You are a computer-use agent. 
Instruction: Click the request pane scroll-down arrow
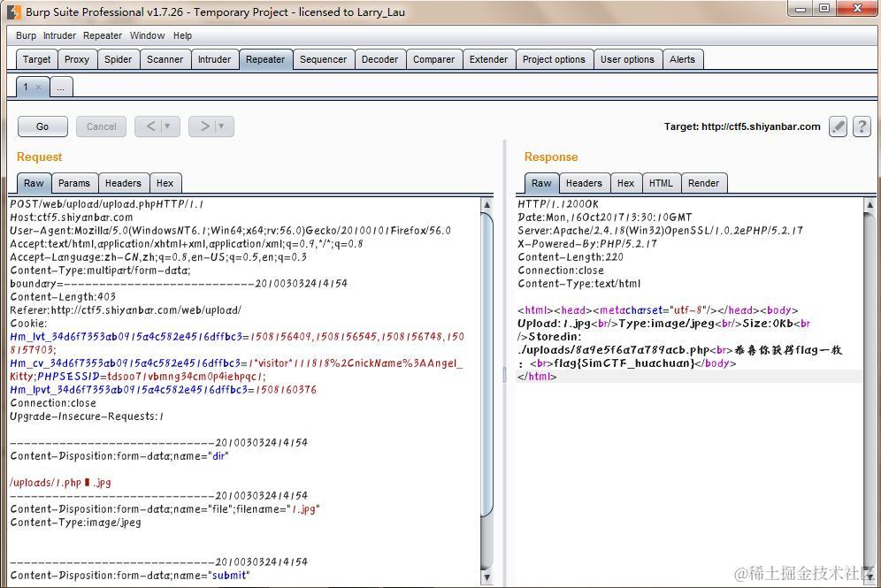point(486,577)
